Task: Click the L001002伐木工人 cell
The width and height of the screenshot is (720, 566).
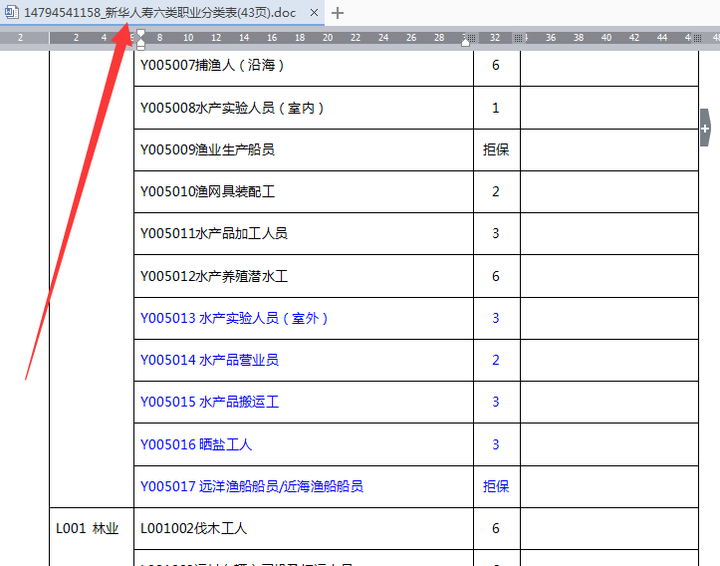Action: (x=304, y=528)
